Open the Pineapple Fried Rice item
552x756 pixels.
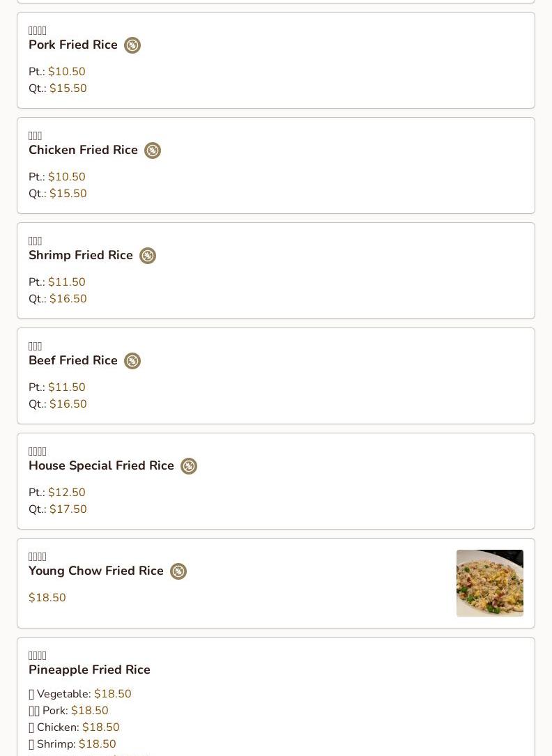[x=89, y=670]
